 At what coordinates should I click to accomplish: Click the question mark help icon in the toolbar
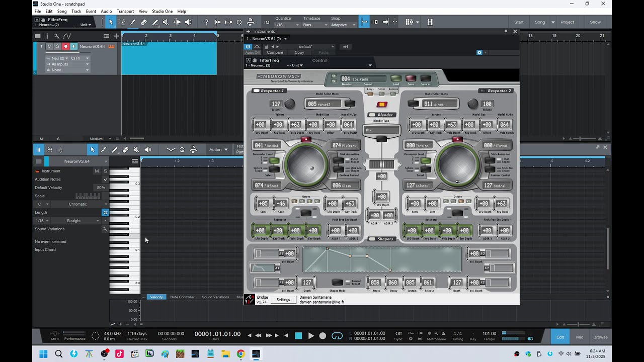206,22
